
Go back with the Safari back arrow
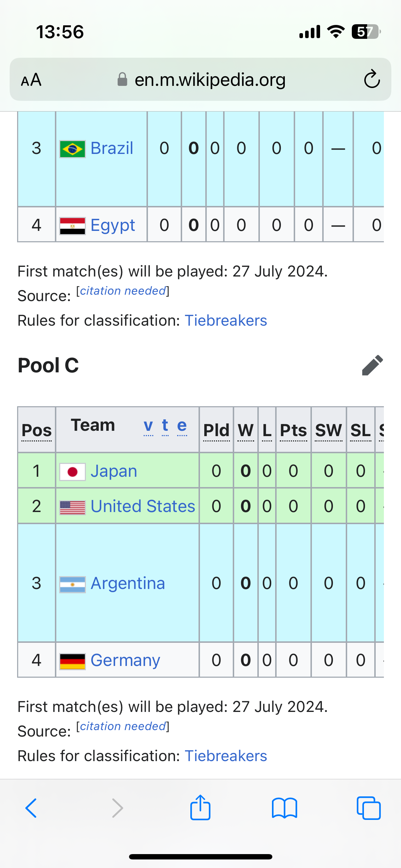pos(31,808)
